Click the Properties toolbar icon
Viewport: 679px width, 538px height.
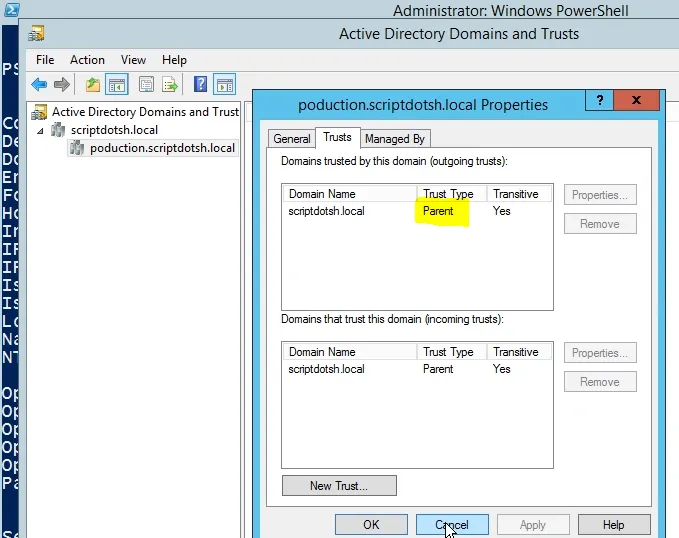(x=146, y=84)
